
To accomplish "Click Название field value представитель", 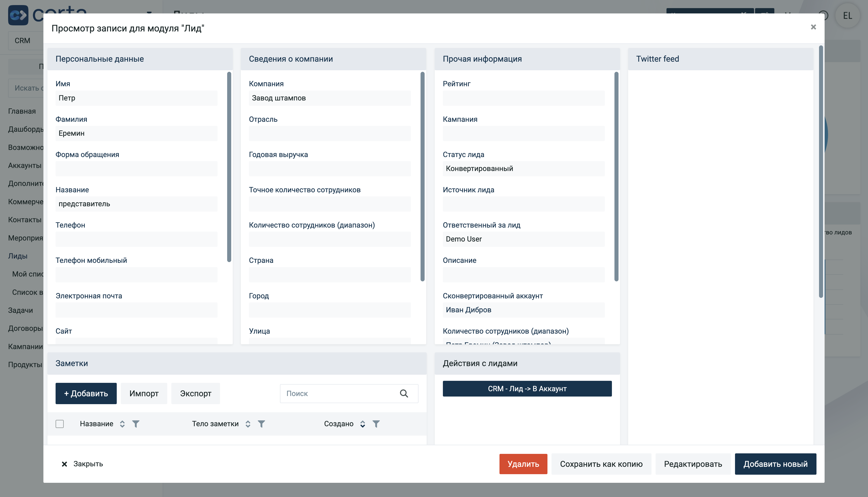I will 136,204.
